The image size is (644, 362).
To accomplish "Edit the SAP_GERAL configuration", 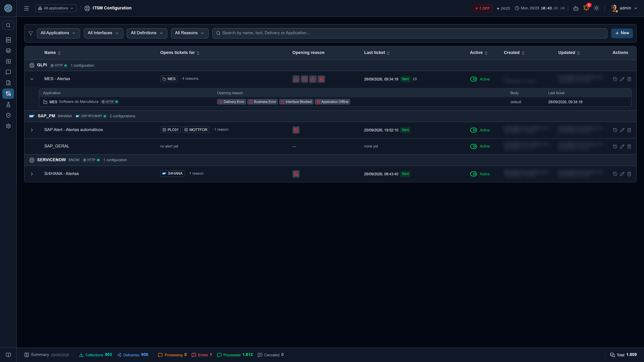I will pyautogui.click(x=622, y=146).
